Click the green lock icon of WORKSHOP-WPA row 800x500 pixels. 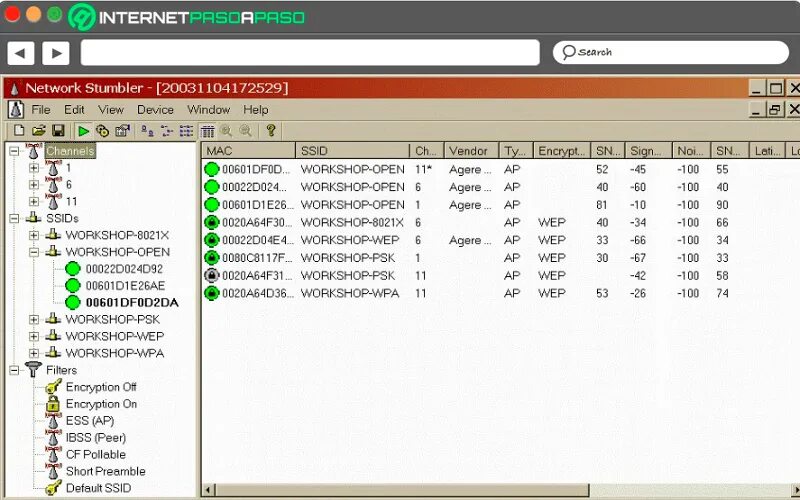(x=211, y=293)
